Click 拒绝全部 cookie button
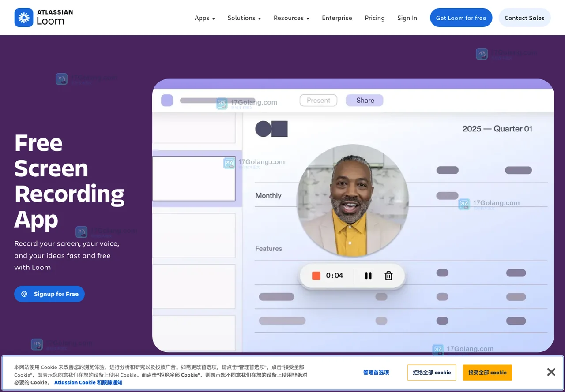Image resolution: width=565 pixels, height=392 pixels. click(432, 373)
